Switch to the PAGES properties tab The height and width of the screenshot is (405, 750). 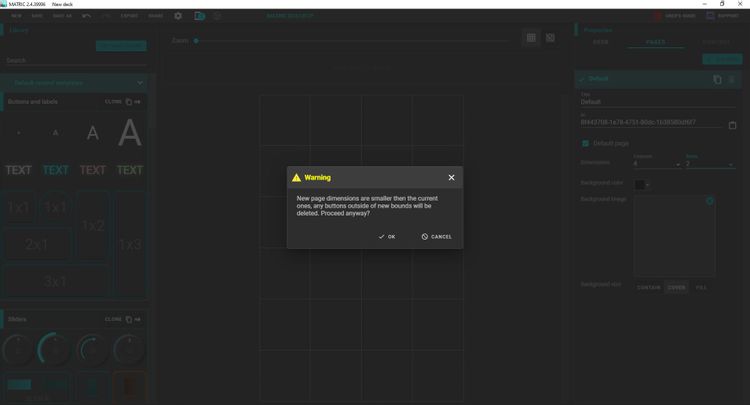click(x=655, y=42)
